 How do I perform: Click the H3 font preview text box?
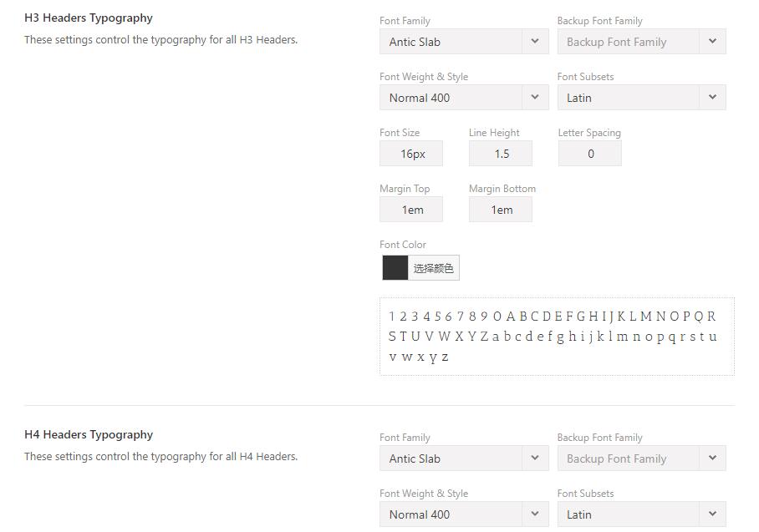(x=557, y=337)
